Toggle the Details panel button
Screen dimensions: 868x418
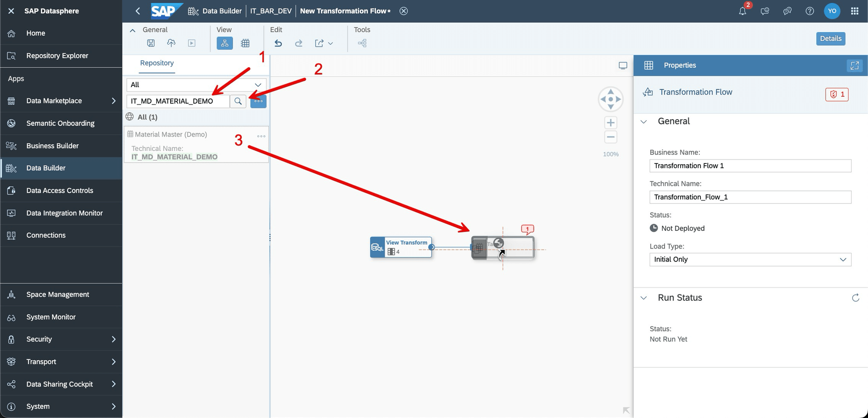coord(831,39)
